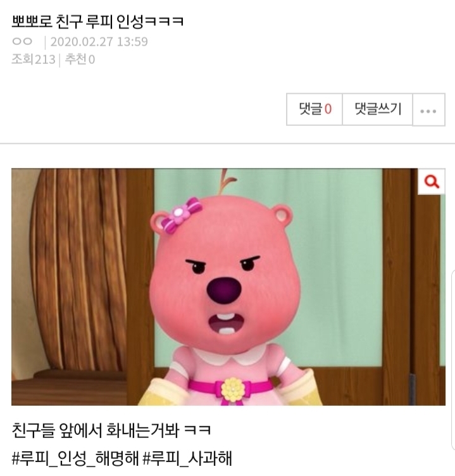The image size is (455, 476).
Task: Click the yellow flower belt buckle in image
Action: click(x=233, y=390)
